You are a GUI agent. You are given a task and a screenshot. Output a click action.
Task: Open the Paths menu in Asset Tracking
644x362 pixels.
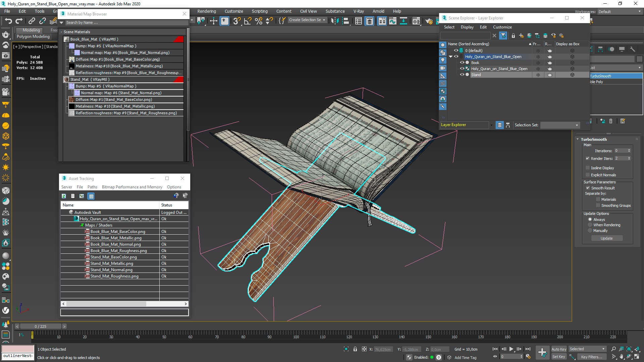point(92,187)
